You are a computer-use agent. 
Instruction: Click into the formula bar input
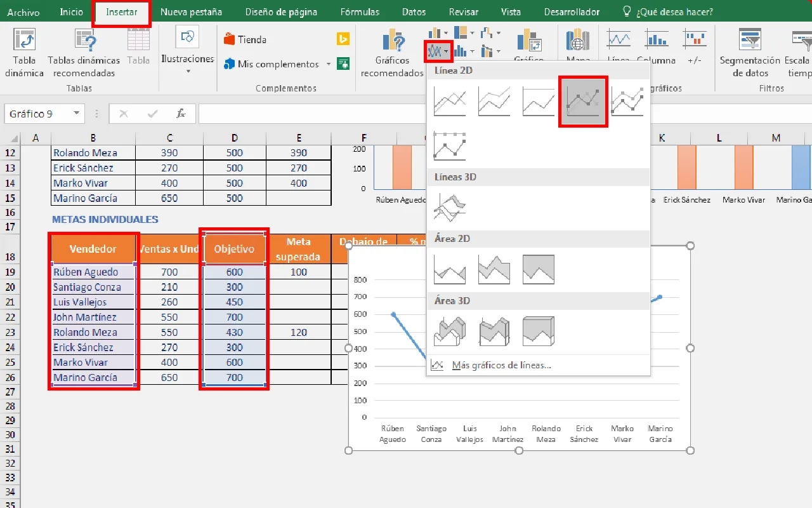click(504, 114)
